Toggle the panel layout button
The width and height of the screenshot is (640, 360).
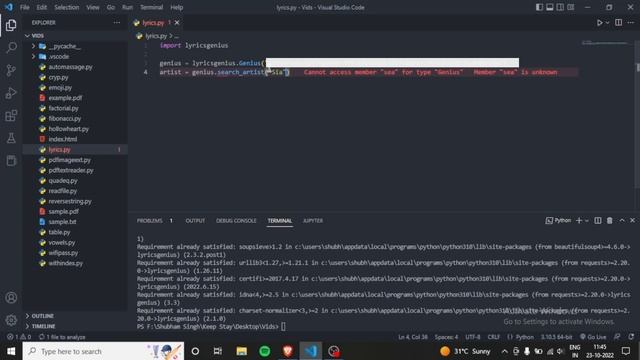click(x=550, y=7)
